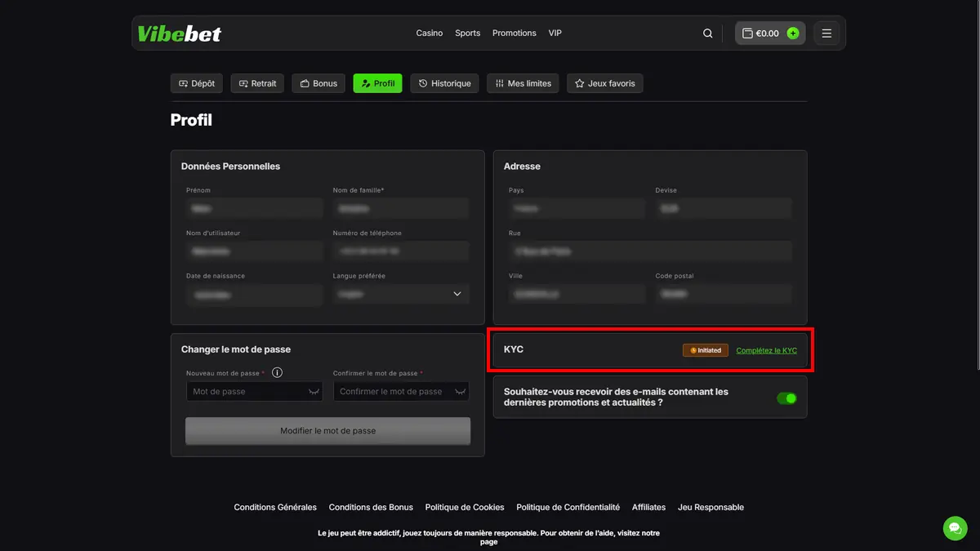
Task: Switch to the Retrait tab
Action: tap(257, 83)
